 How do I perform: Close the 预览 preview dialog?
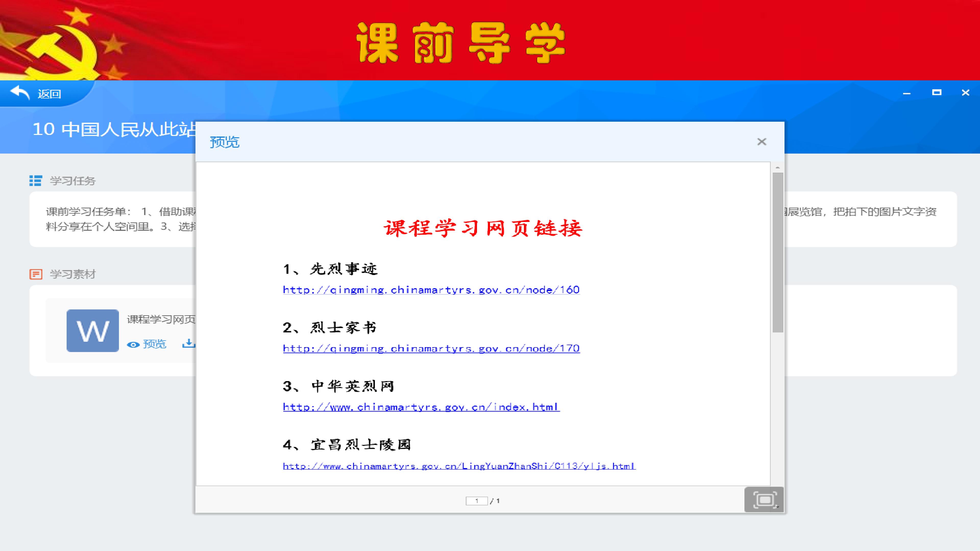coord(762,142)
